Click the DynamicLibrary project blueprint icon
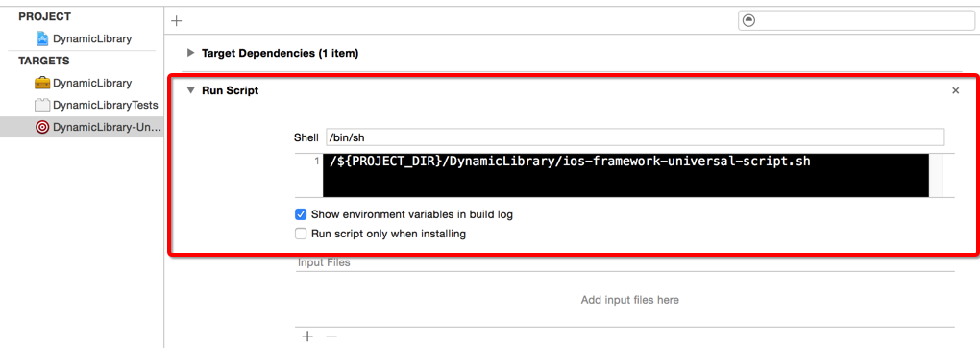 coord(42,38)
